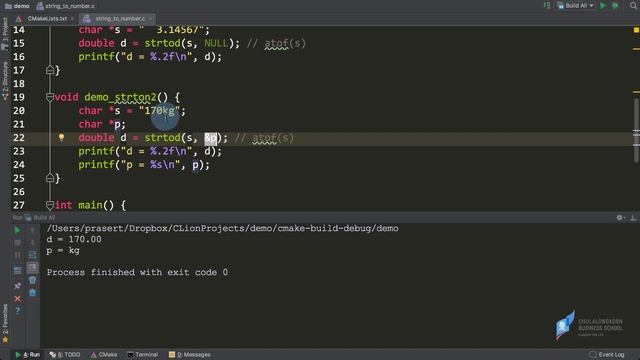Open the Project tool window

[5, 33]
